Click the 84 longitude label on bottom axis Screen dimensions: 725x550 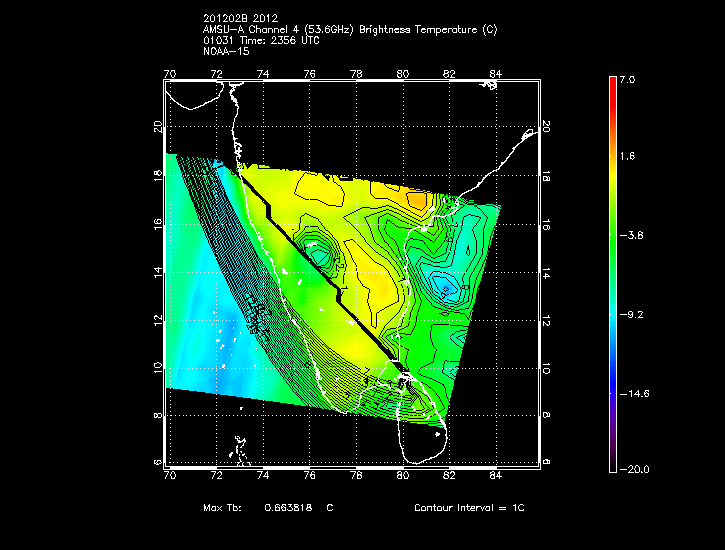(495, 476)
